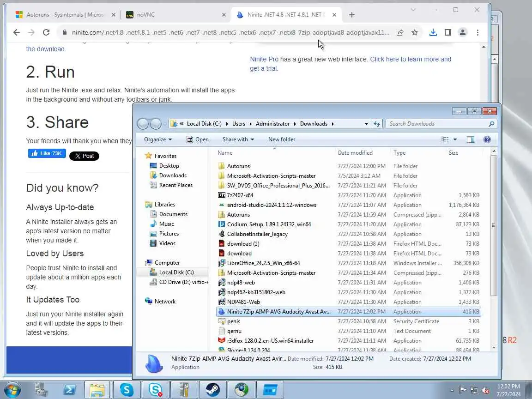Click Administrator in the breadcrumb path
532x399 pixels.
tap(273, 124)
